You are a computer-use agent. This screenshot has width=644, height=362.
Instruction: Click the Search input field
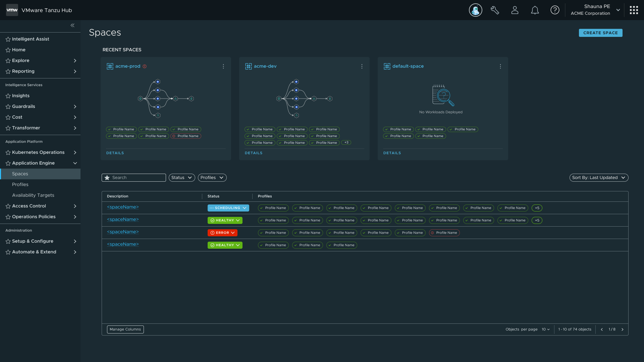134,178
